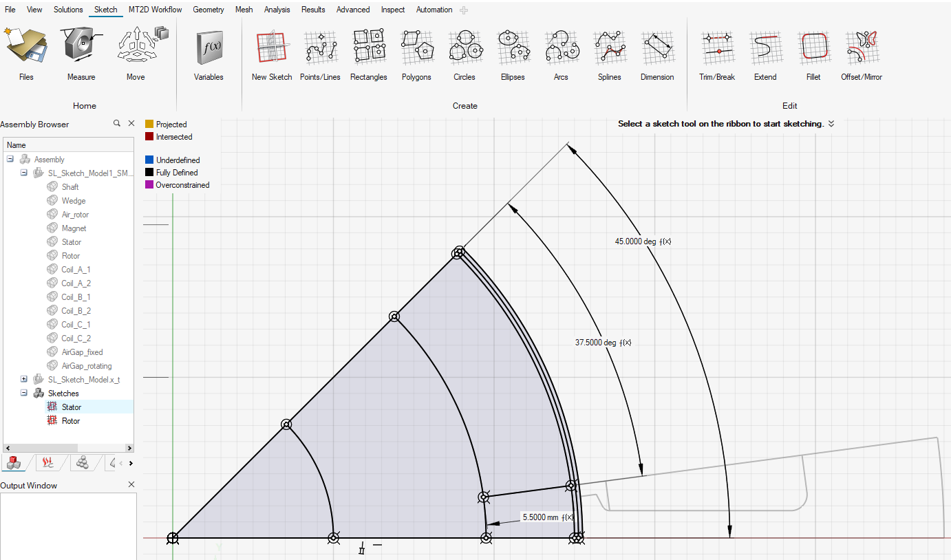Expand the sketch guidance message chevron
Screen dimensions: 951x560
[831, 124]
